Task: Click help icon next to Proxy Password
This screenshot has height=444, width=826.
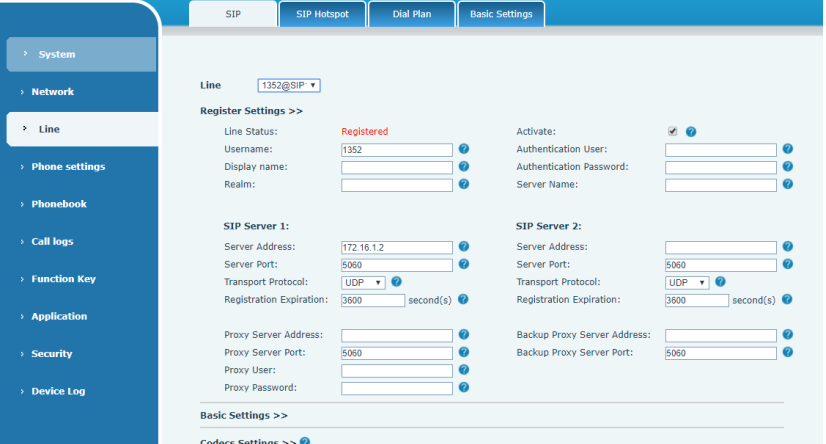Action: [x=463, y=388]
